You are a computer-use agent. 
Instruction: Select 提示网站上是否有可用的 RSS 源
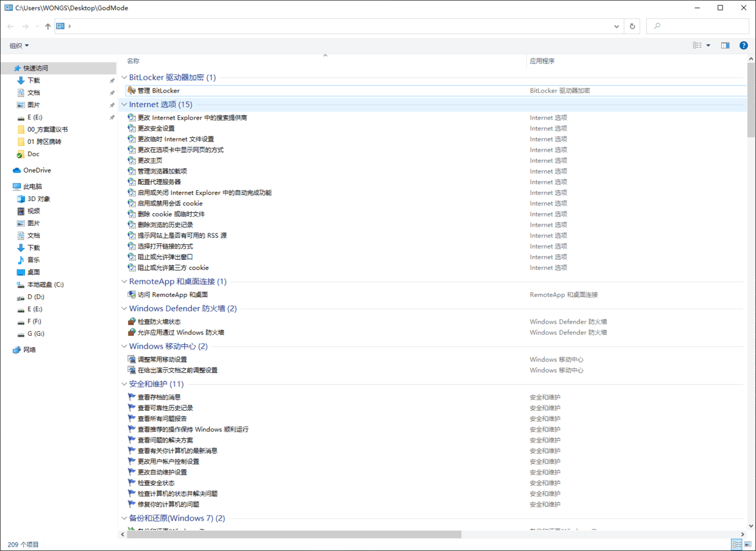coord(182,235)
